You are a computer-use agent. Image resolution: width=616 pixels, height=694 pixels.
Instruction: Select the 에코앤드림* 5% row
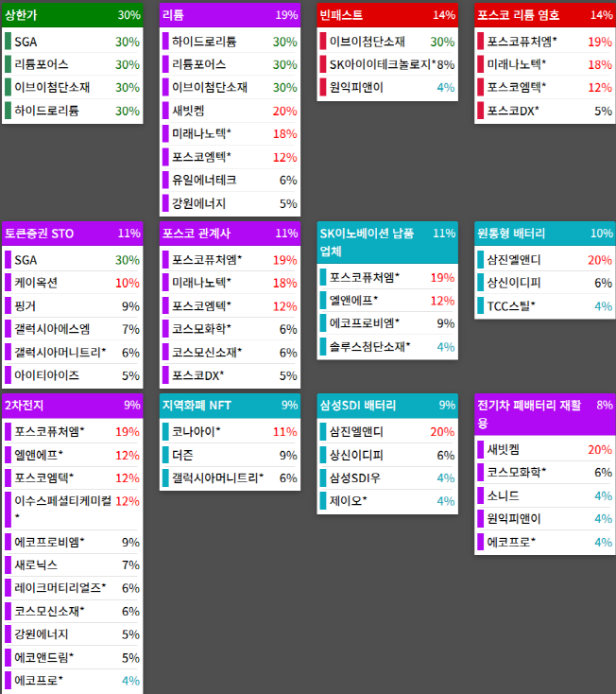pyautogui.click(x=73, y=658)
